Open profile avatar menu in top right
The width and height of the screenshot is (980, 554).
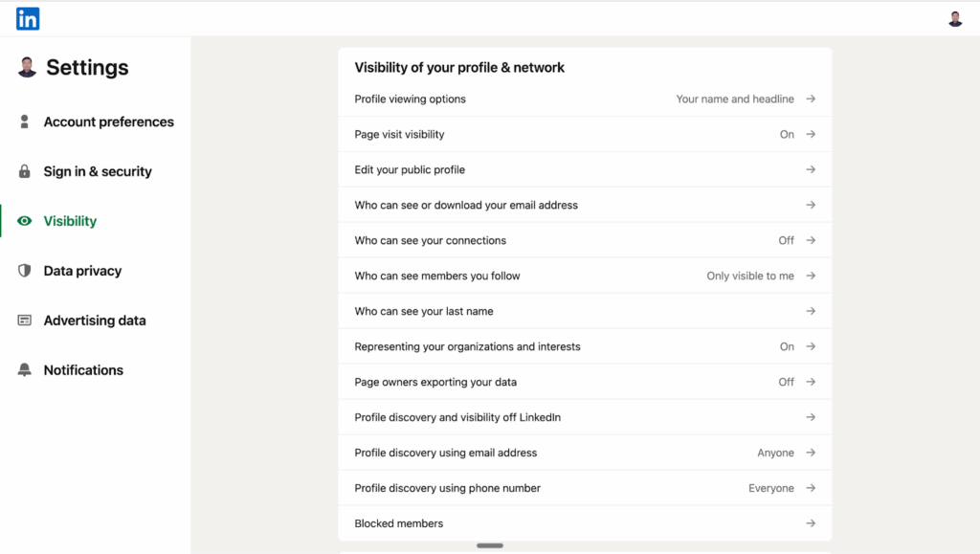(954, 19)
